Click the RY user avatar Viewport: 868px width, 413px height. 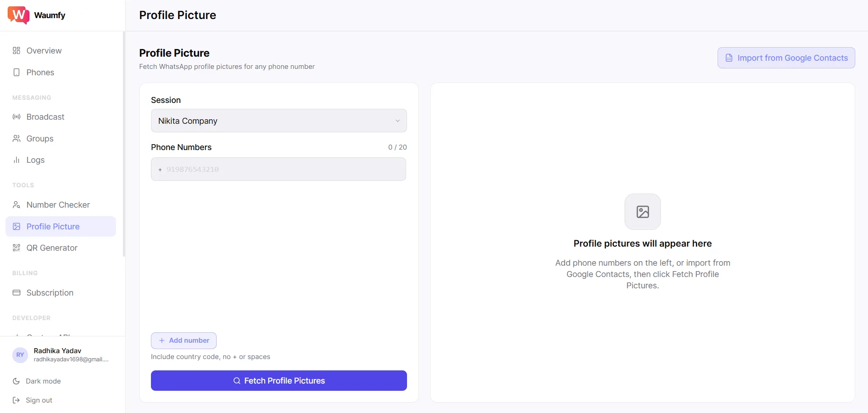pos(20,355)
